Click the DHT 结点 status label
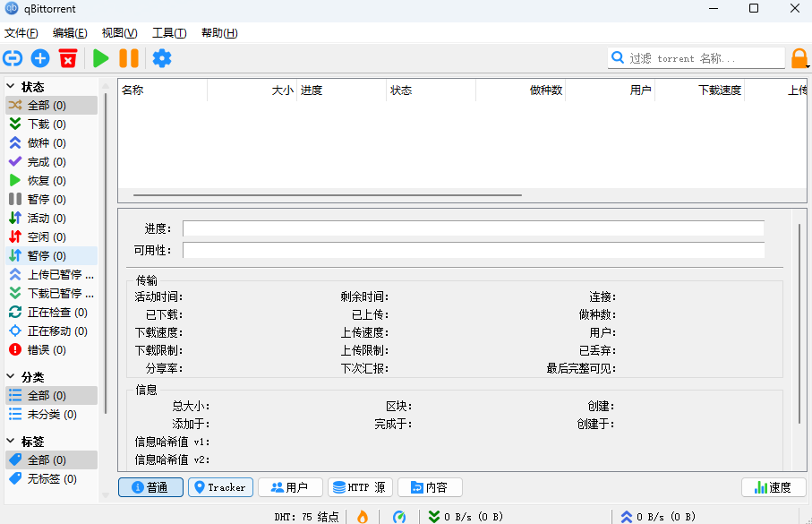This screenshot has height=524, width=812. [x=303, y=516]
